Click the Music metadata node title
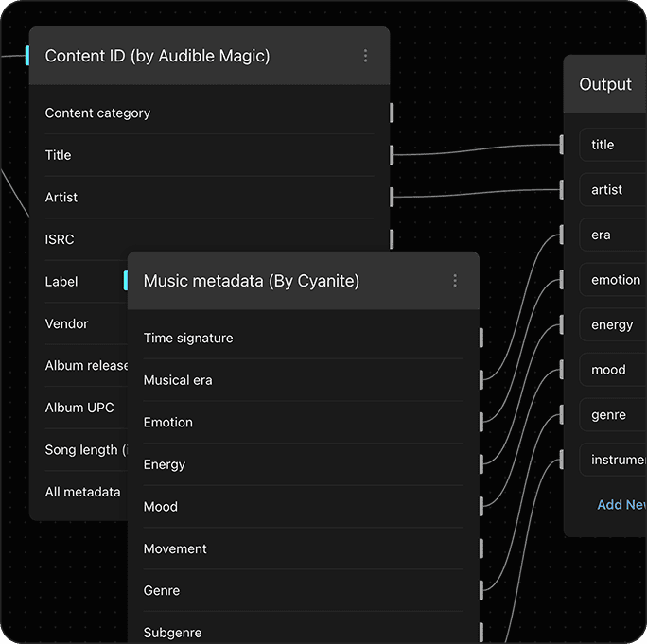This screenshot has width=647, height=644. [x=252, y=281]
